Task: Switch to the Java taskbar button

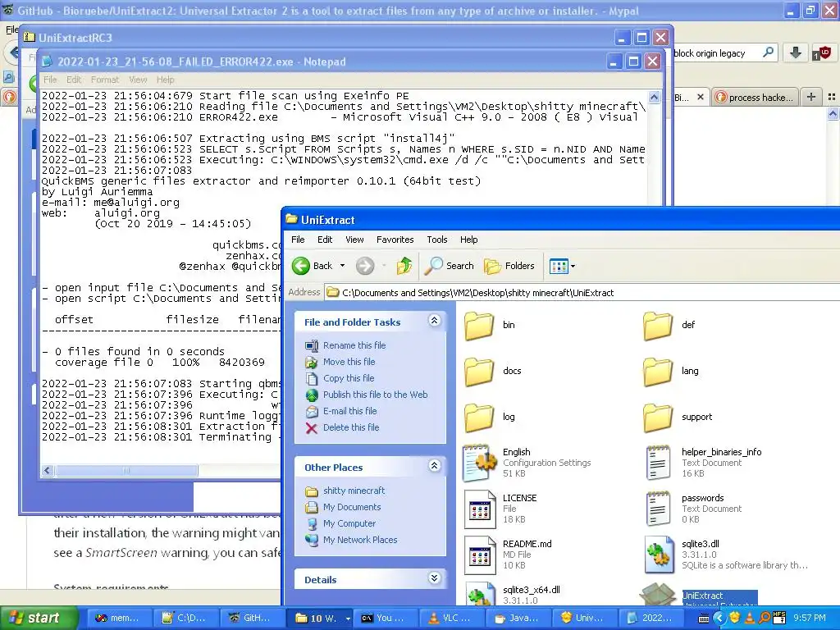Action: [x=519, y=619]
